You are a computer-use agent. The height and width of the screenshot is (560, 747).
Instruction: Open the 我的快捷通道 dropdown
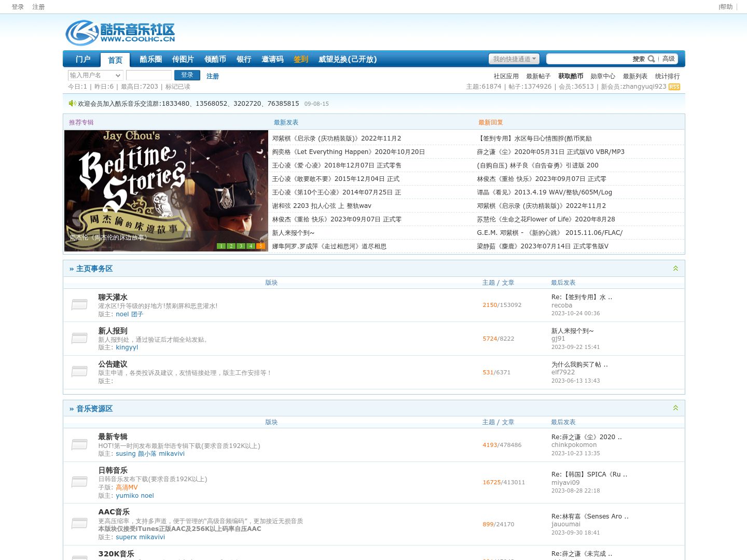coord(514,59)
